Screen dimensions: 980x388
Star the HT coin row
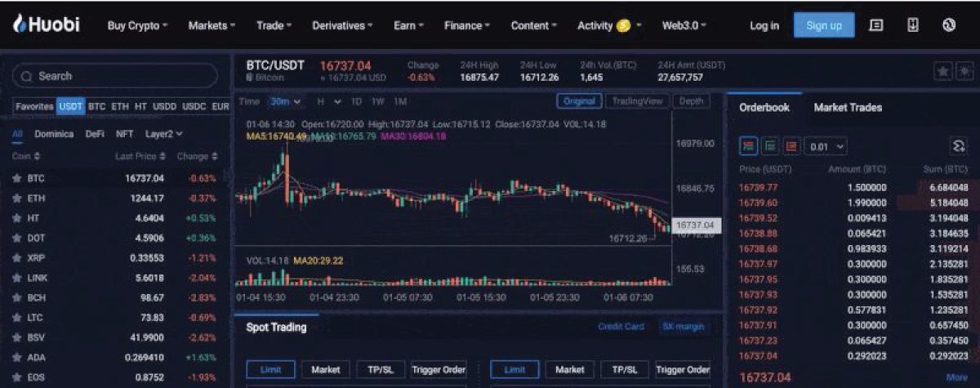click(16, 218)
